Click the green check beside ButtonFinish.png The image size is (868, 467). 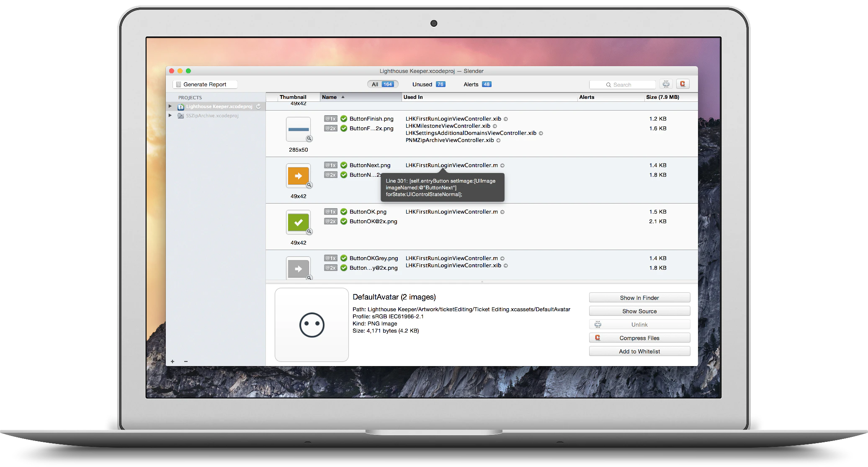tap(344, 119)
